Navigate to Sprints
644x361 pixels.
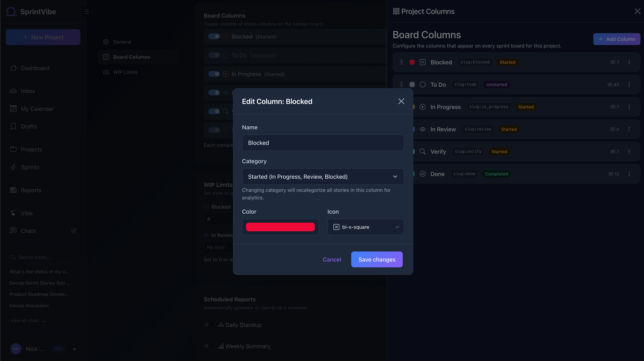click(x=43, y=167)
